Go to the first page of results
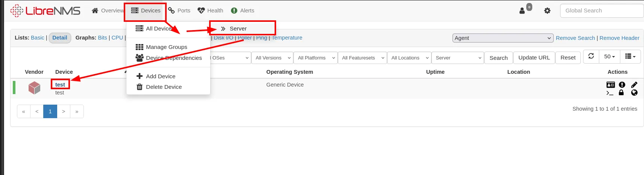This screenshot has width=644, height=175. point(24,111)
